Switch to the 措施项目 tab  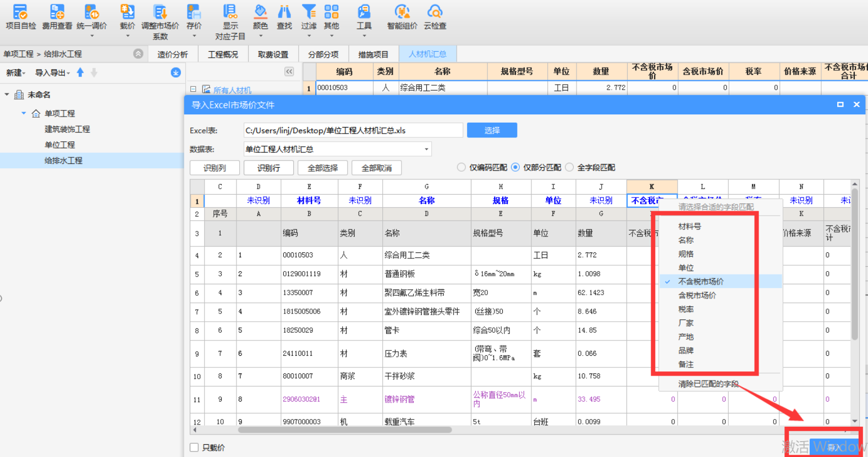coord(373,54)
